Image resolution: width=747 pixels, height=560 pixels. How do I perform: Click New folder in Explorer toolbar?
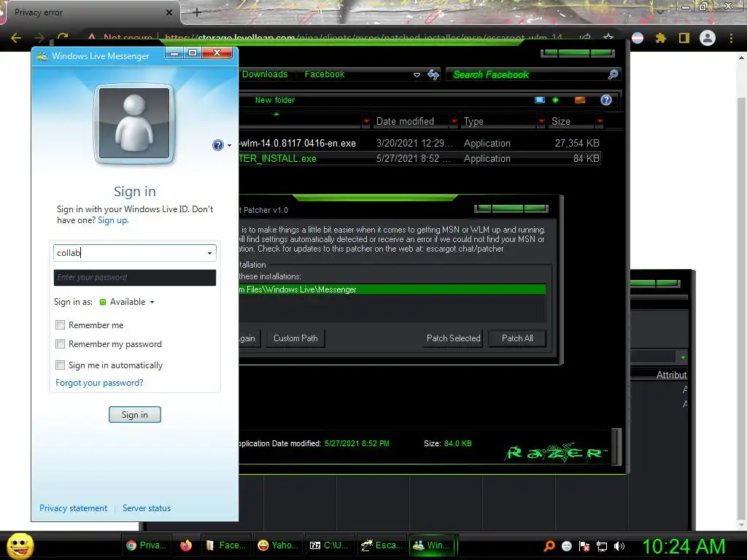pyautogui.click(x=275, y=100)
